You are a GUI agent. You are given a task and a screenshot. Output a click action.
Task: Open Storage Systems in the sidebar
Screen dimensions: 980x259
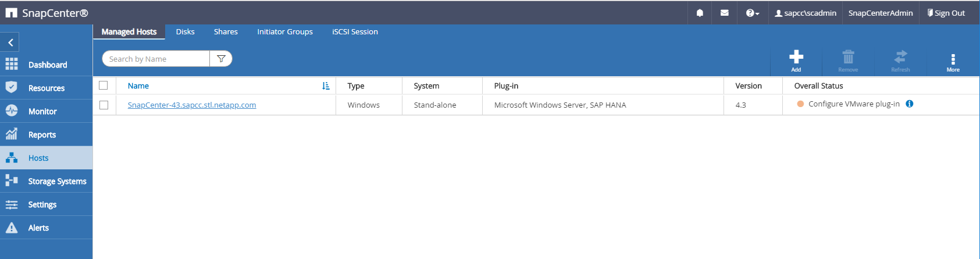56,181
